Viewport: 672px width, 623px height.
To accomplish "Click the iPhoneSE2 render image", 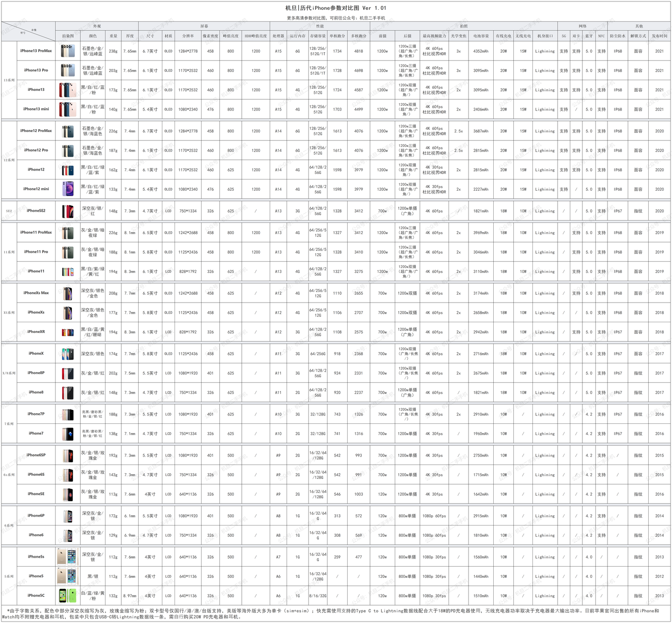I will pos(68,211).
